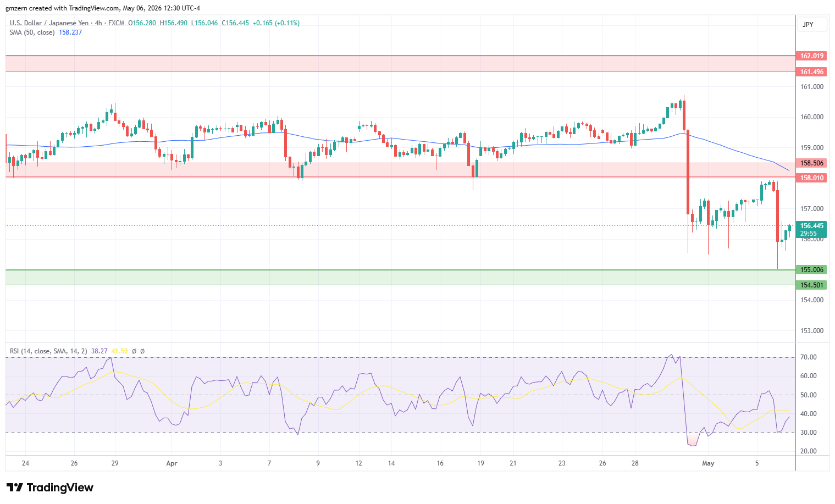Click the +0.165 (+0.11%) change value
The width and height of the screenshot is (835, 504).
point(276,23)
